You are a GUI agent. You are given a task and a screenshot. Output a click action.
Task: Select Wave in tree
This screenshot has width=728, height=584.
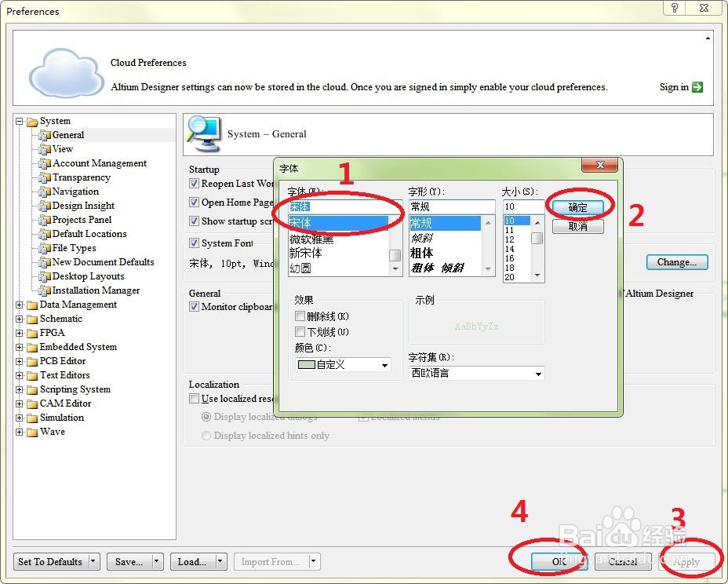tap(53, 432)
